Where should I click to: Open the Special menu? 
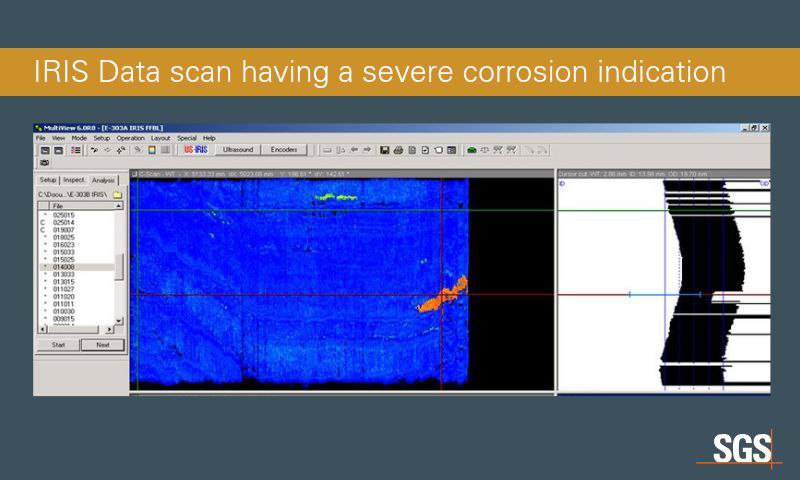pos(187,138)
